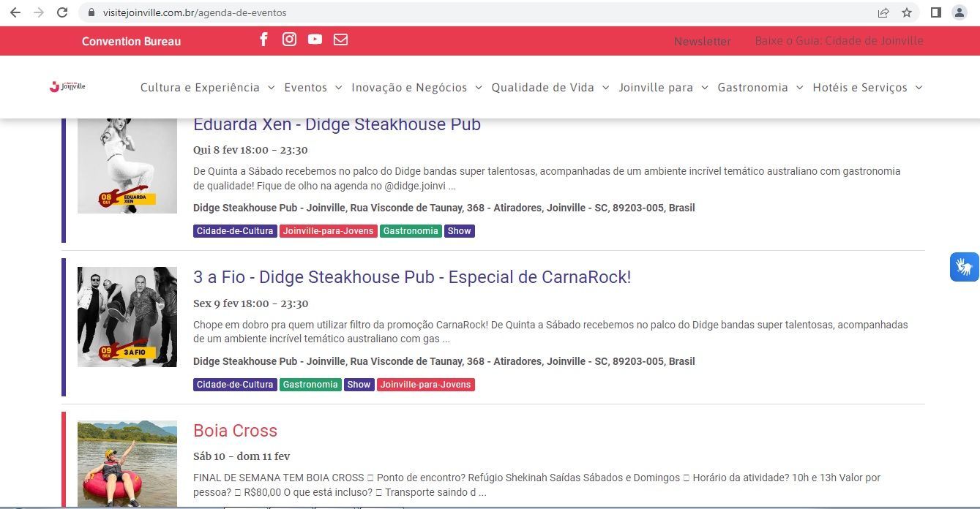Go back with the browser back arrow
This screenshot has height=509, width=980.
[x=15, y=12]
